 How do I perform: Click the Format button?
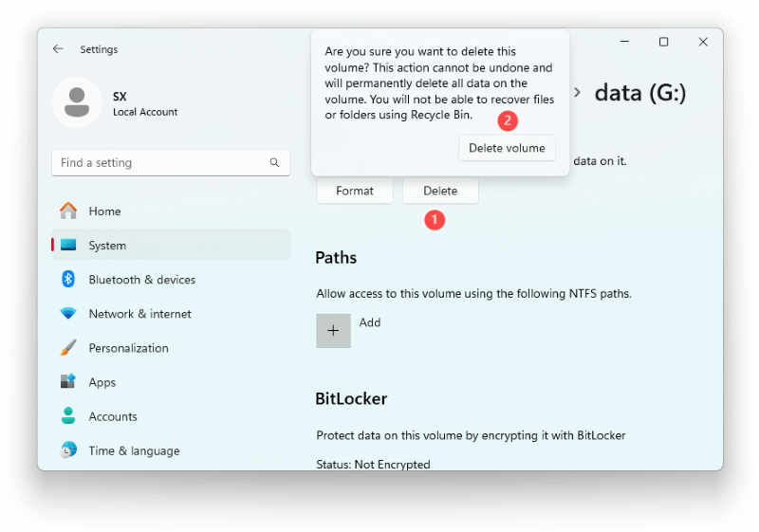pyautogui.click(x=355, y=191)
